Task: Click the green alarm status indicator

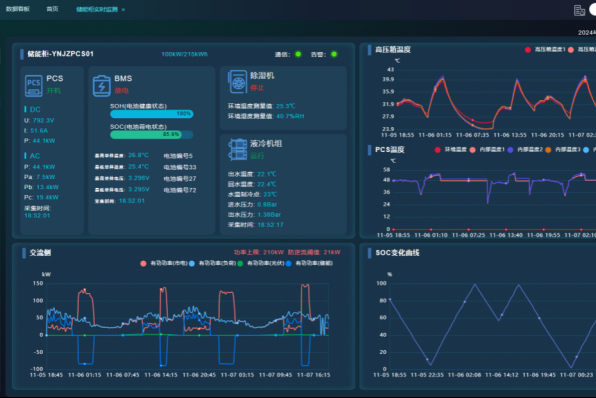Action: [334, 54]
